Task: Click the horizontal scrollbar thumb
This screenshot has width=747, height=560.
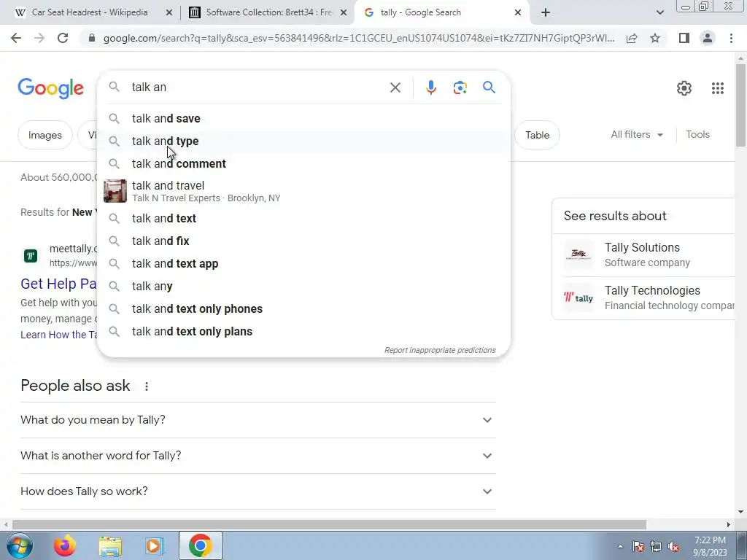Action: [x=329, y=524]
